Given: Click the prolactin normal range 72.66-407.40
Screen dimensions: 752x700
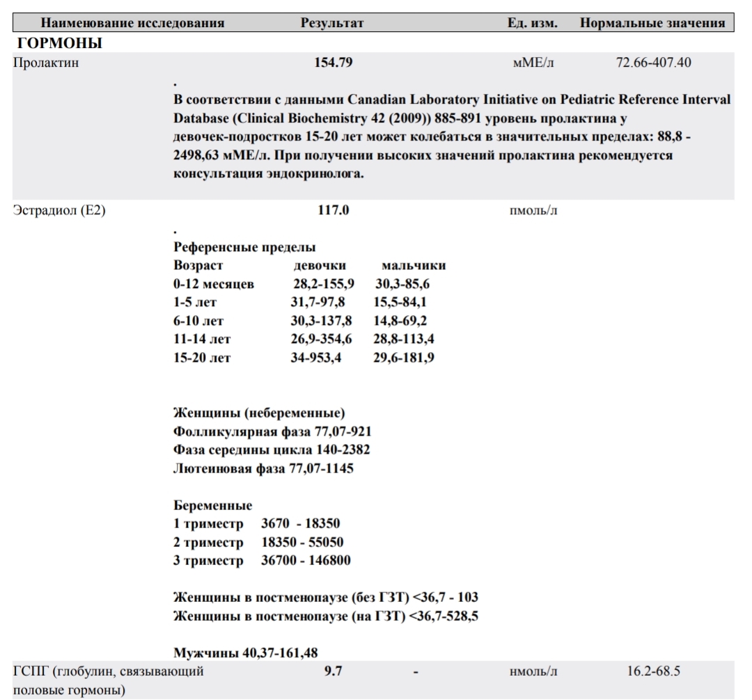Looking at the screenshot, I should [x=653, y=63].
